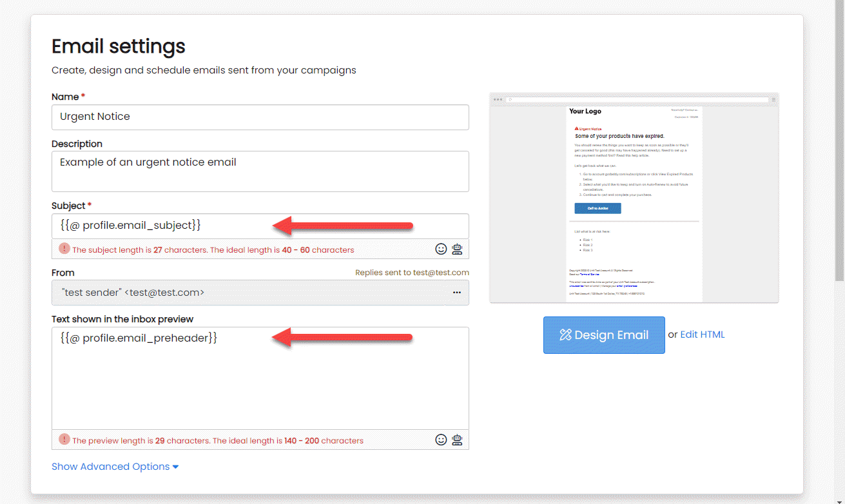Click the AI robot icon under inbox preview
845x504 pixels.
[x=457, y=440]
